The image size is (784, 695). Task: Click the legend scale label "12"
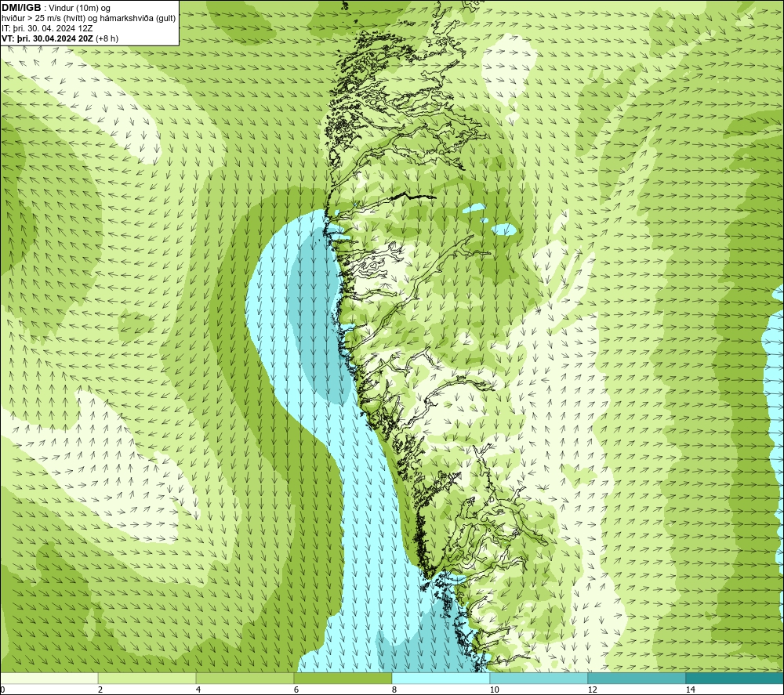pos(592,690)
